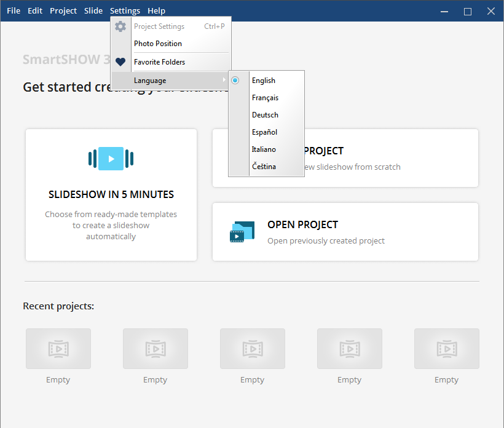Open the Project menu
The height and width of the screenshot is (428, 504).
click(x=63, y=10)
